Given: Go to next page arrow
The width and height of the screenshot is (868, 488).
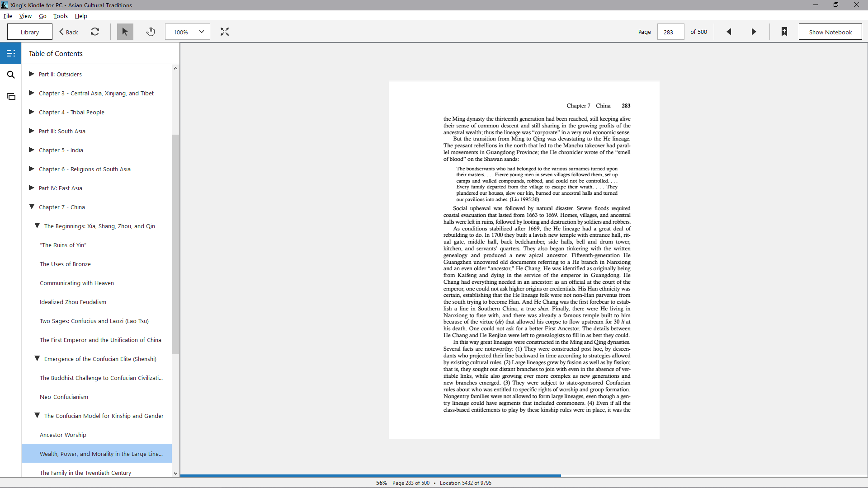Looking at the screenshot, I should click(x=754, y=32).
